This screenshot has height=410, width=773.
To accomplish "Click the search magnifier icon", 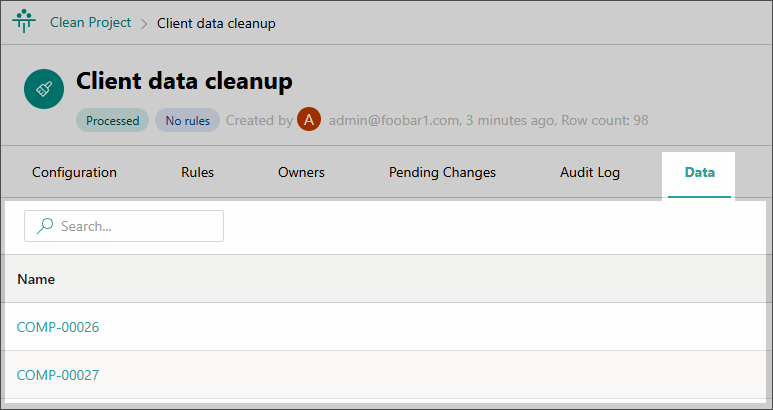I will pos(44,226).
